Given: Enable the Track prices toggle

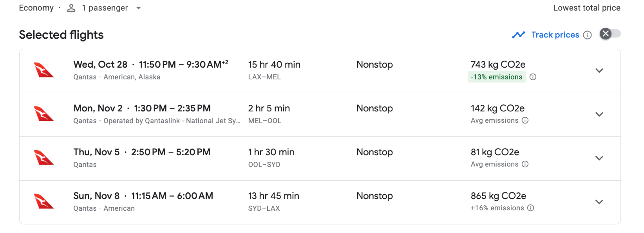Looking at the screenshot, I should click(x=610, y=34).
